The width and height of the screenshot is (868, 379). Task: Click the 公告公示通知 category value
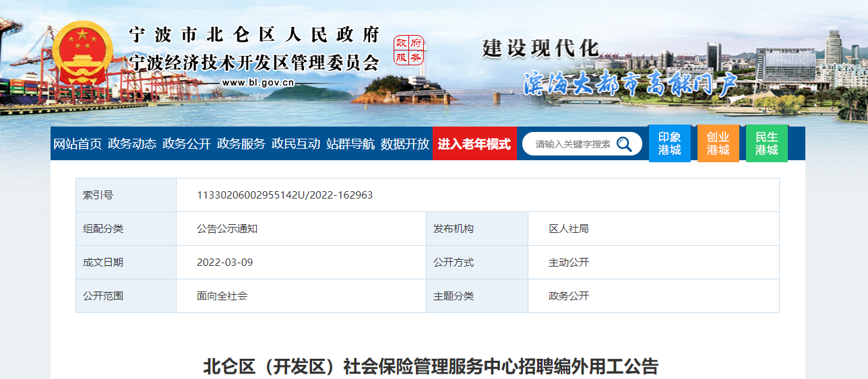[x=227, y=229]
